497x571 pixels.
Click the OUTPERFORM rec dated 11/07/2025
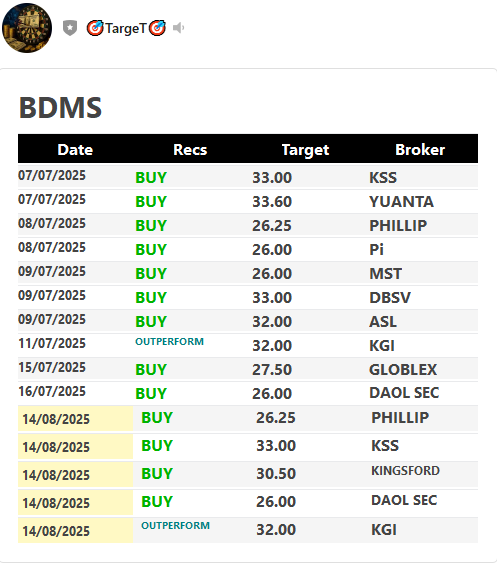[x=169, y=342]
